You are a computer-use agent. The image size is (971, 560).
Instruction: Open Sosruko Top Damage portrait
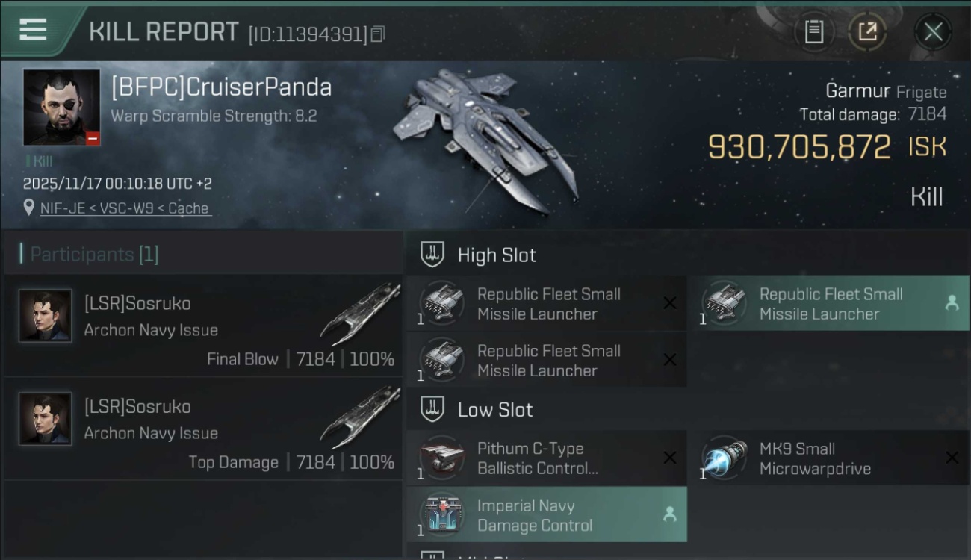pyautogui.click(x=46, y=419)
